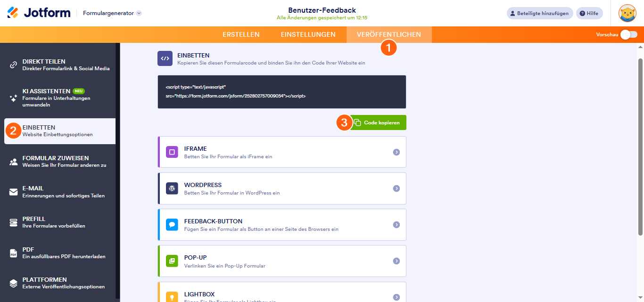Click inside the embed script code box
The width and height of the screenshot is (644, 302).
(x=281, y=92)
